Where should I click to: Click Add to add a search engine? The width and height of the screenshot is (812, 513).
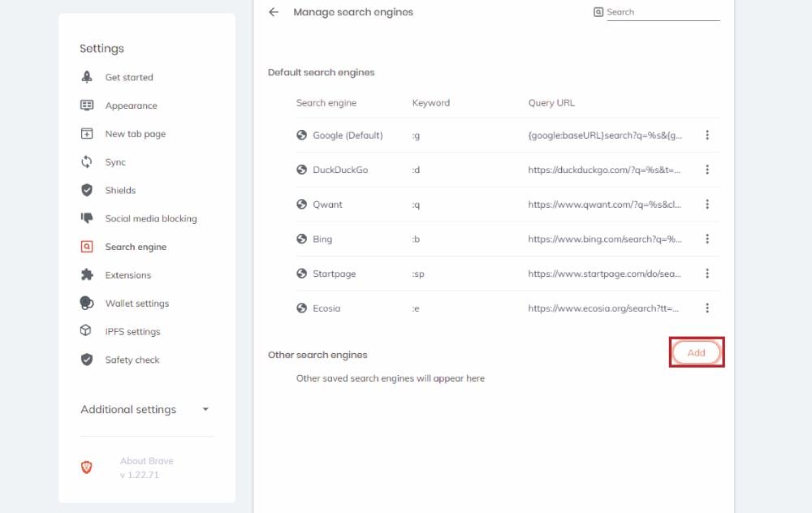[696, 352]
